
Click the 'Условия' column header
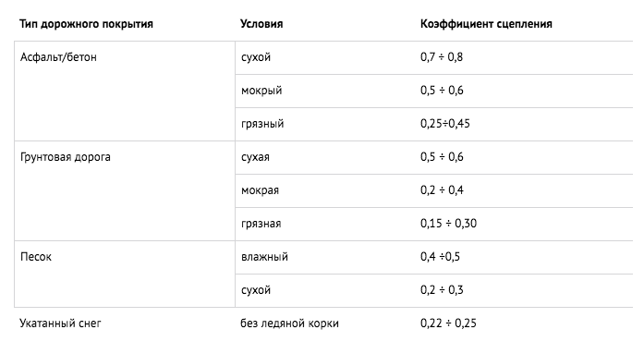point(261,24)
